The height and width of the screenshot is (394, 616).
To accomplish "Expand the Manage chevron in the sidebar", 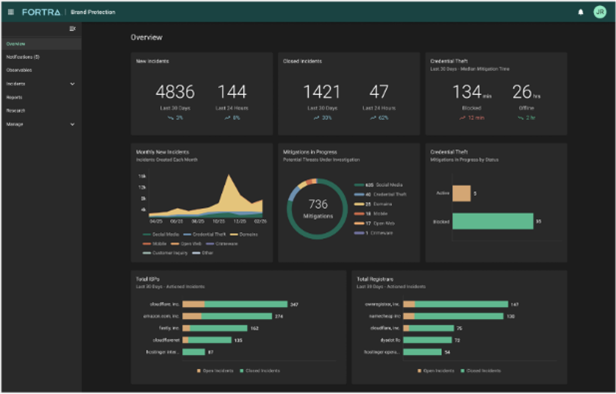I will coord(72,124).
